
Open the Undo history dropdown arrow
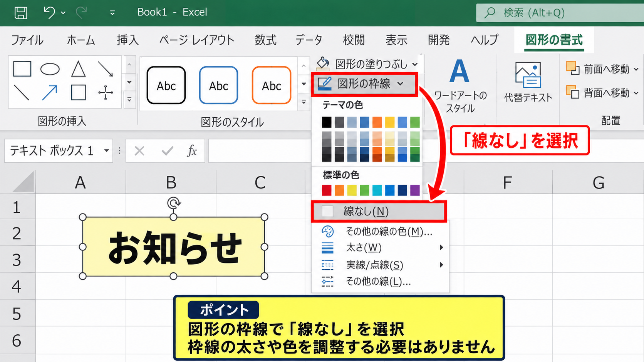[x=63, y=13]
